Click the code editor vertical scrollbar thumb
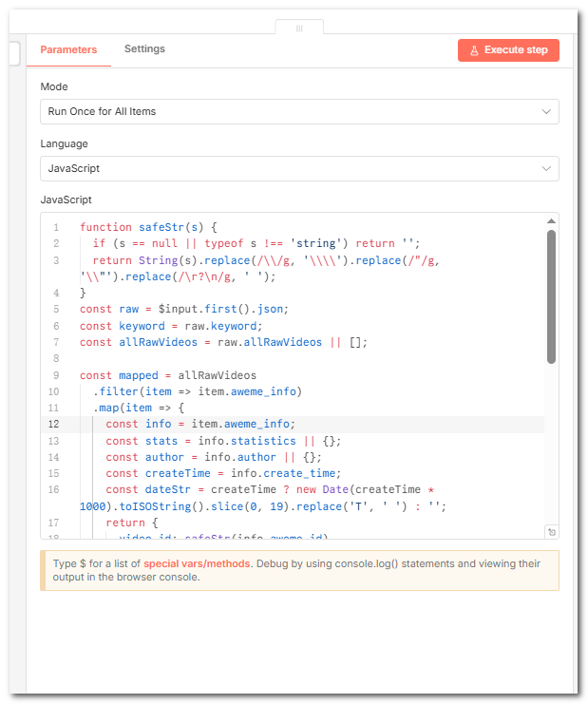588x704 pixels. point(551,295)
